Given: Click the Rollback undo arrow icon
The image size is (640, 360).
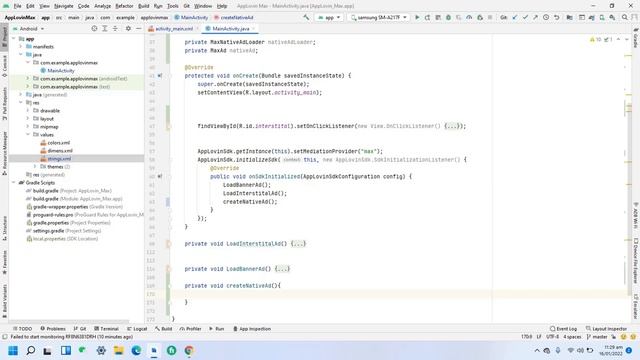Looking at the screenshot, I should [x=556, y=18].
